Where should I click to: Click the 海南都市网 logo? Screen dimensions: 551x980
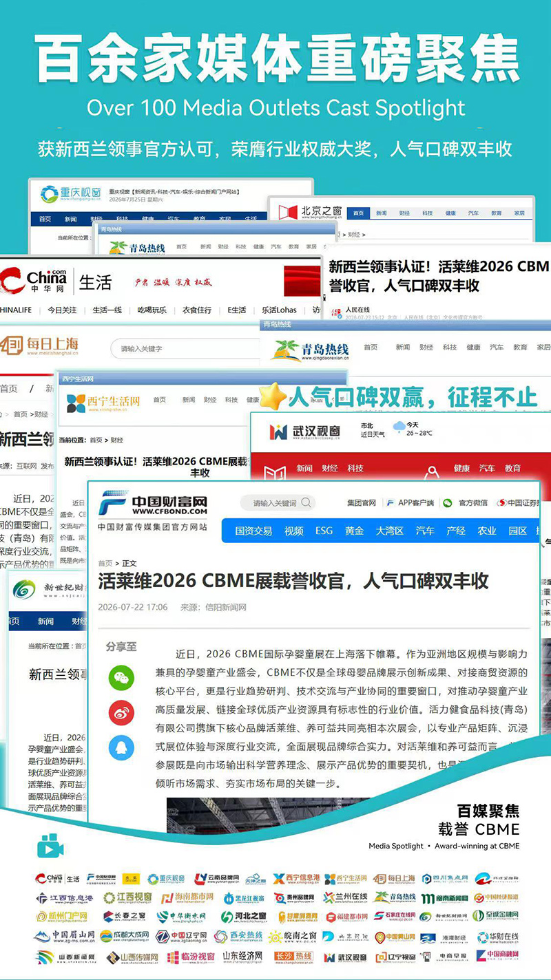pos(187,898)
